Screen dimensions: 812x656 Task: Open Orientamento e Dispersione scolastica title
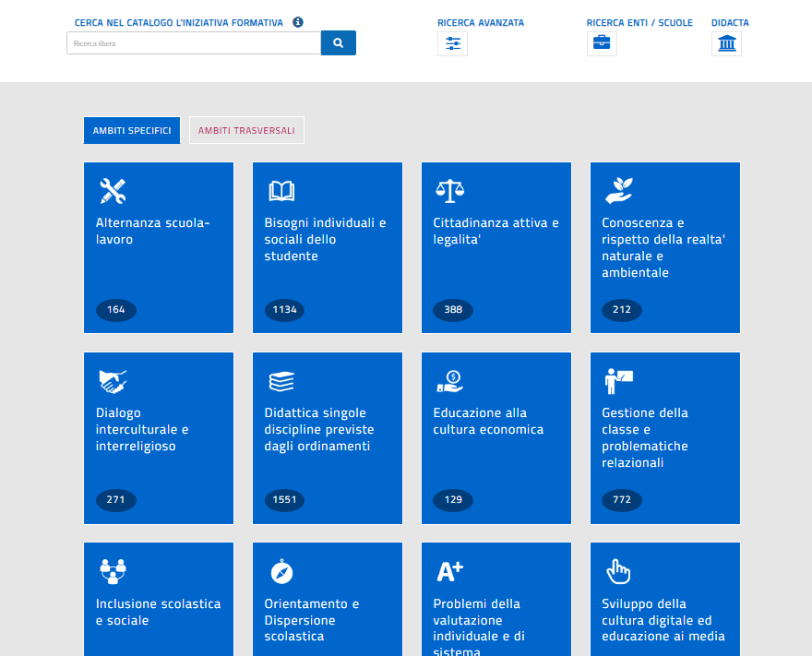pyautogui.click(x=311, y=620)
